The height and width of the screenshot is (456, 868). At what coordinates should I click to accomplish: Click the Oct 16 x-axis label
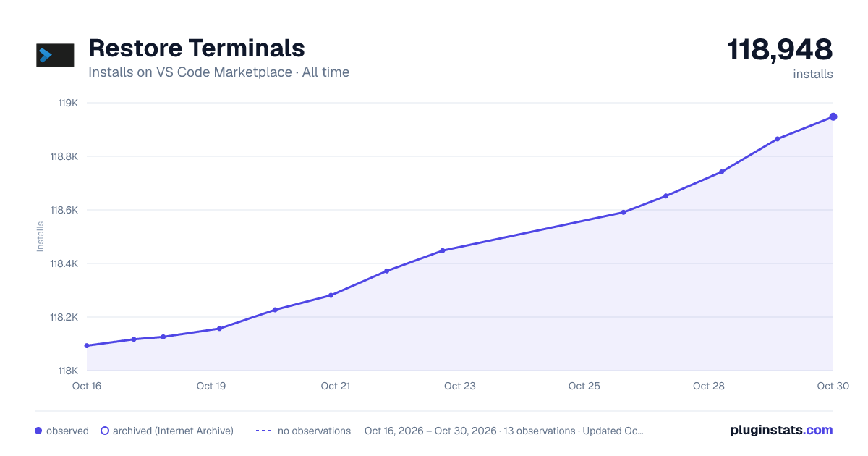click(x=87, y=386)
